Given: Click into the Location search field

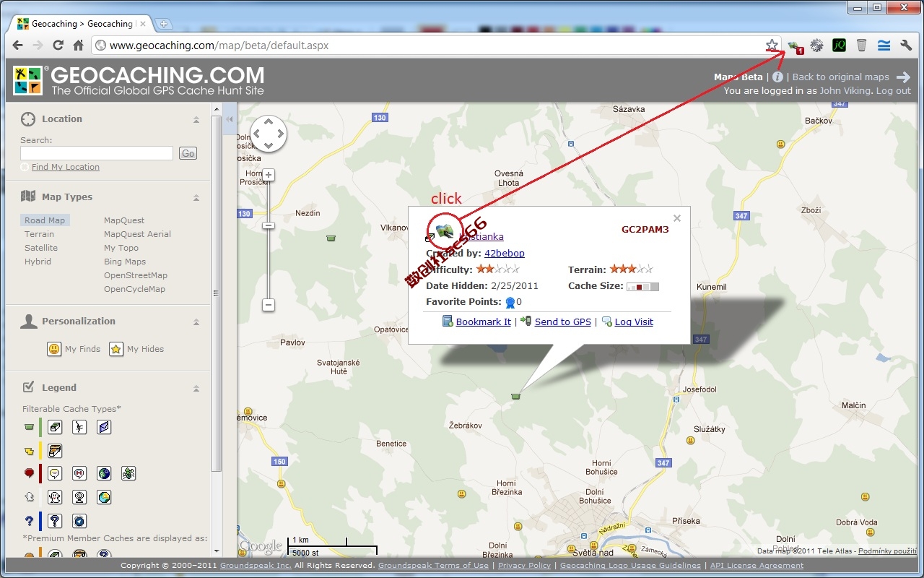Looking at the screenshot, I should point(97,153).
